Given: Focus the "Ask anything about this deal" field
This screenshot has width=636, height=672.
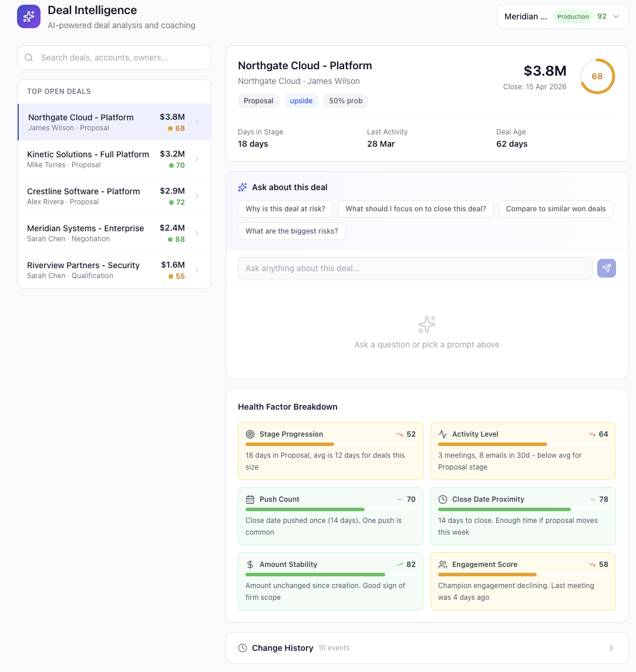Looking at the screenshot, I should [415, 268].
